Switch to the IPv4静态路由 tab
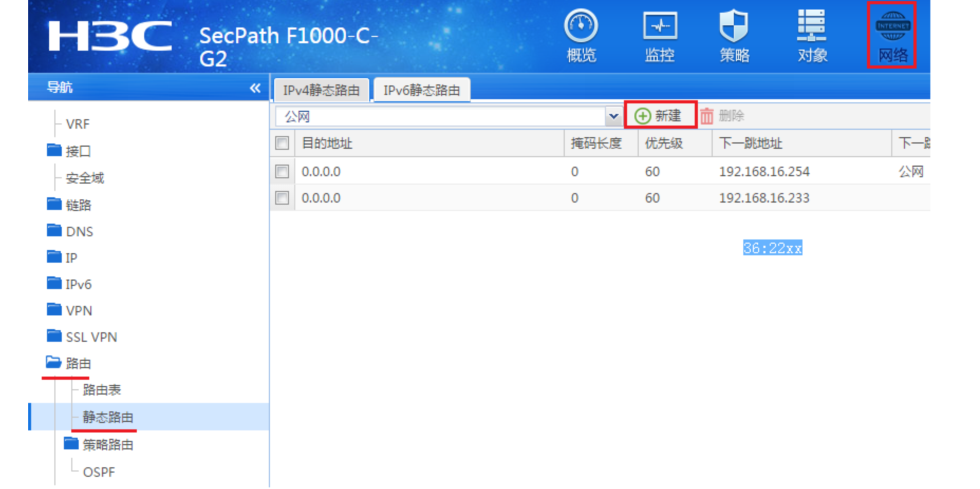Image resolution: width=980 pixels, height=489 pixels. click(x=321, y=90)
